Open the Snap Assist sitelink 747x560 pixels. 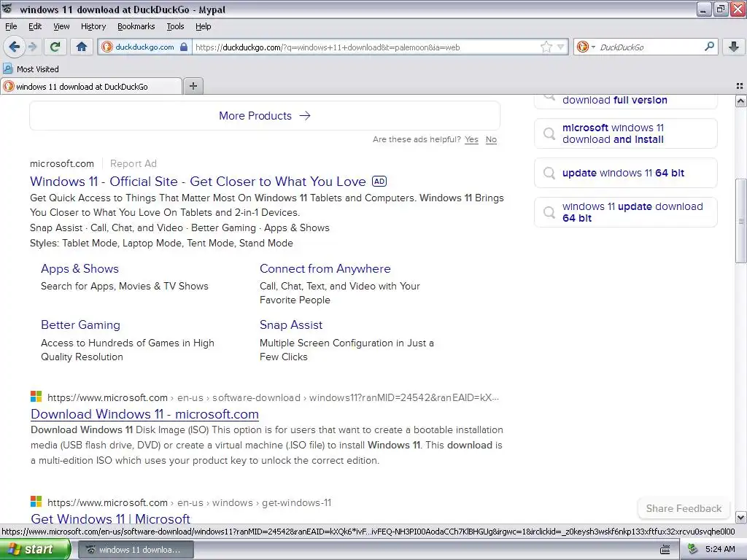[291, 324]
